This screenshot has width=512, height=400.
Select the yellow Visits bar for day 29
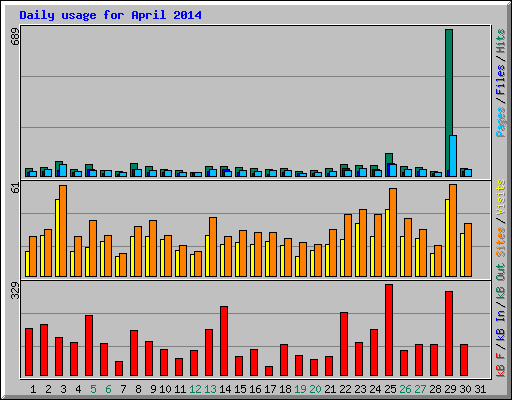pyautogui.click(x=447, y=238)
